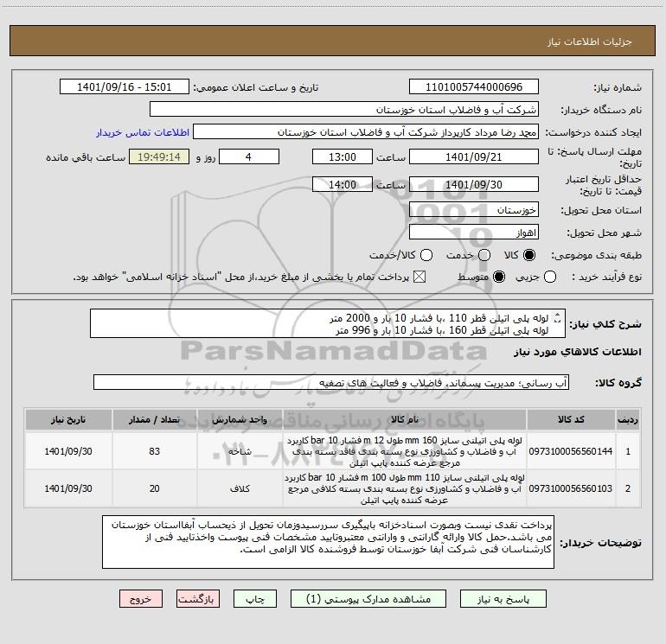This screenshot has width=666, height=644.
Task: Click the response deadline date 1401/09/21
Action: point(474,156)
